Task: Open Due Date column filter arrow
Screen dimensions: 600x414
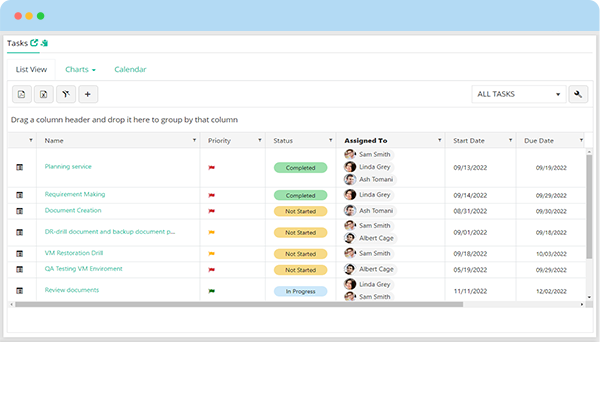Action: coord(581,140)
